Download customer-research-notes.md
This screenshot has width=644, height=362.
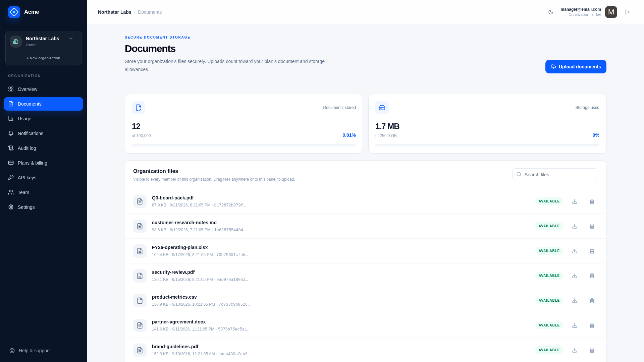click(x=575, y=226)
